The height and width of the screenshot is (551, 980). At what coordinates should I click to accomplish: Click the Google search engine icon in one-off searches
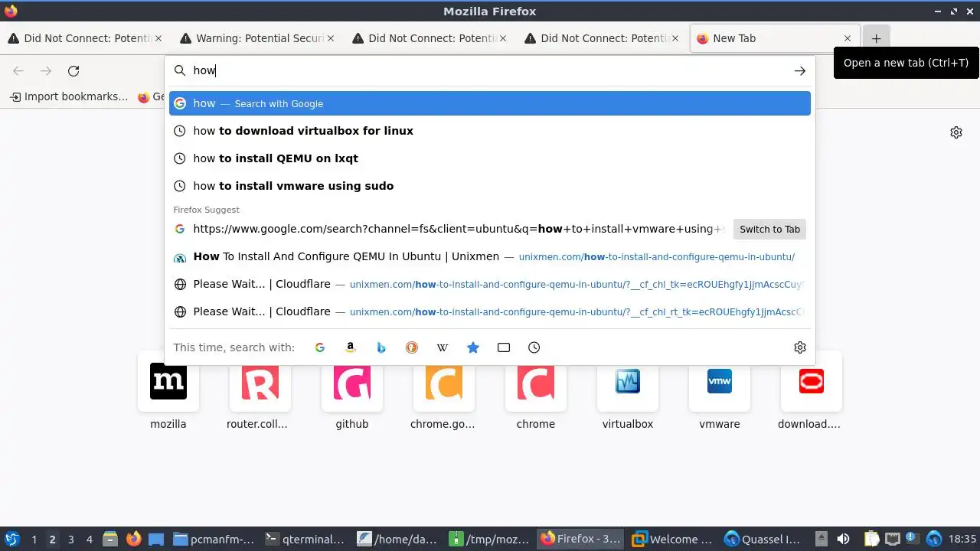tap(320, 347)
